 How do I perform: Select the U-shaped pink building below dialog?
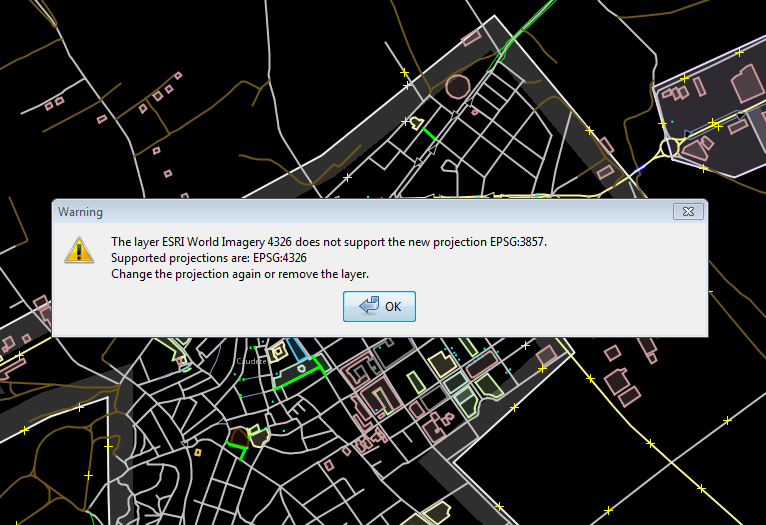pos(381,399)
